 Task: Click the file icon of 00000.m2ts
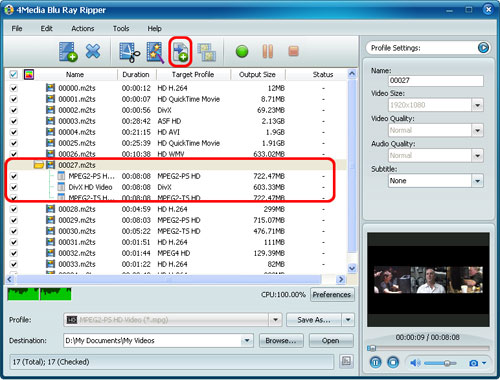tap(50, 88)
